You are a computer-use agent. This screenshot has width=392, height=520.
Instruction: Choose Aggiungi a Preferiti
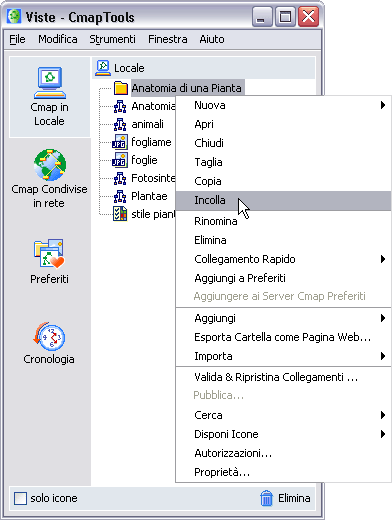tap(283, 278)
